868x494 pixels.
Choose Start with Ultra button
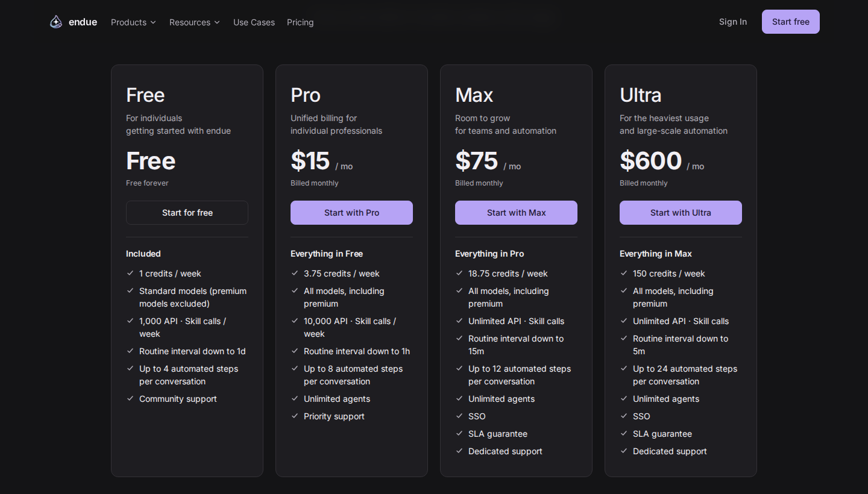(x=681, y=213)
